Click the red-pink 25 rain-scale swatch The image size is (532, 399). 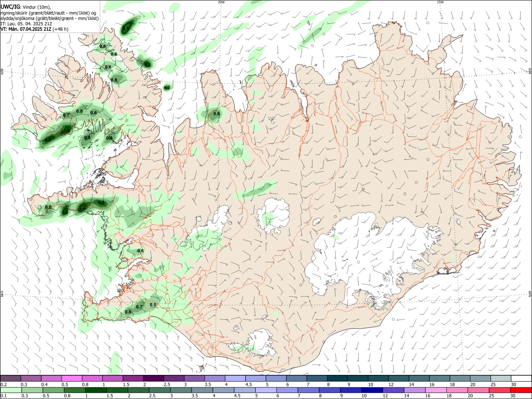[x=500, y=390]
